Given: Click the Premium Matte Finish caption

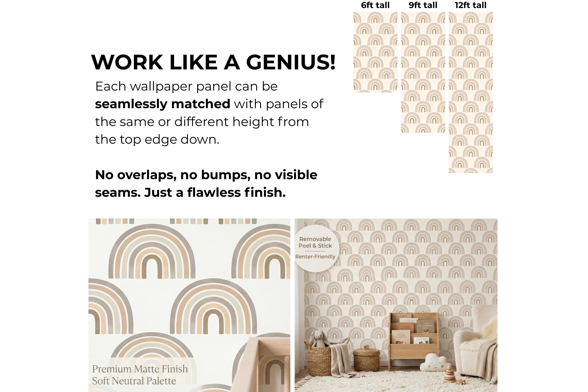Looking at the screenshot, I should click(x=140, y=369).
